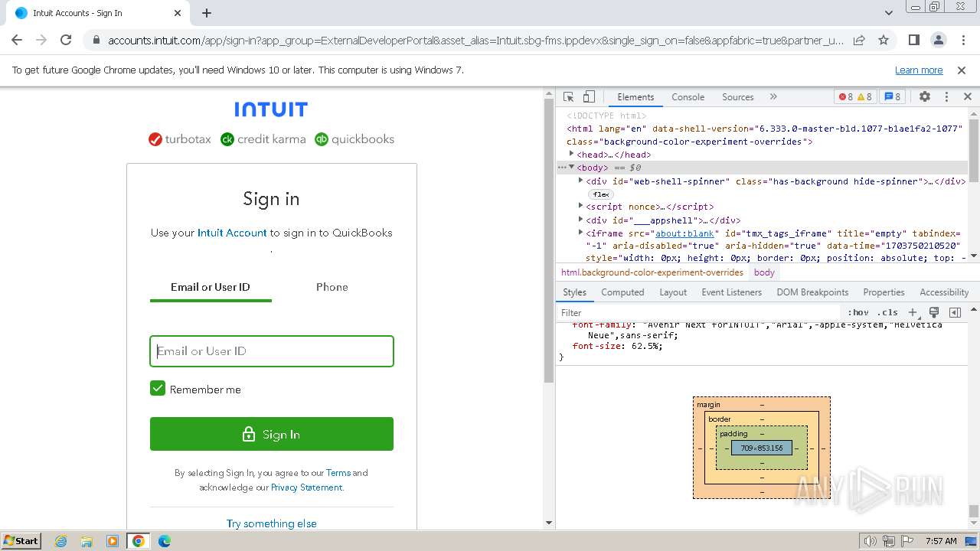The height and width of the screenshot is (551, 980).
Task: Open the Learn more link
Action: pyautogui.click(x=919, y=70)
